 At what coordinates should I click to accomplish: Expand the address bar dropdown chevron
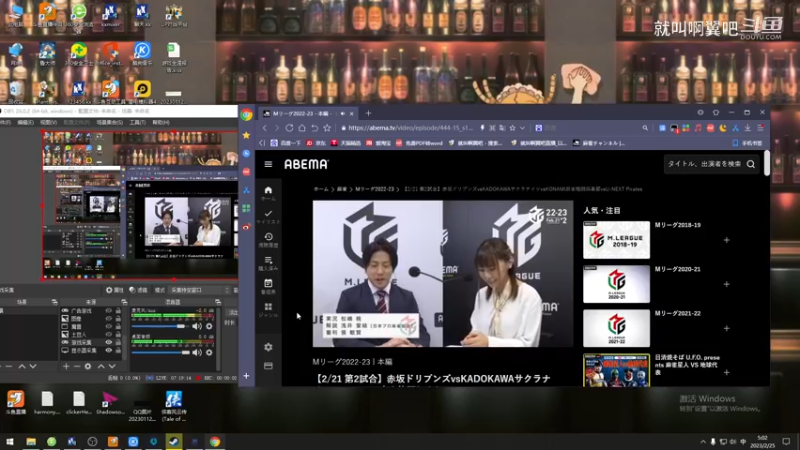522,128
